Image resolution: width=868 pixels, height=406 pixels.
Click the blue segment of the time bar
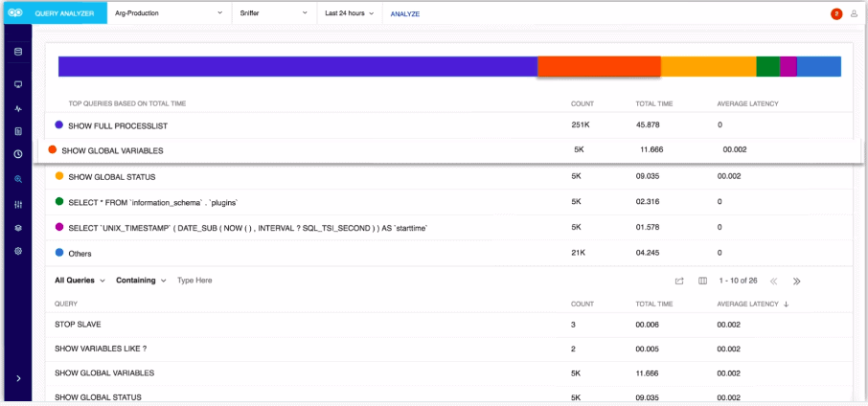click(819, 66)
